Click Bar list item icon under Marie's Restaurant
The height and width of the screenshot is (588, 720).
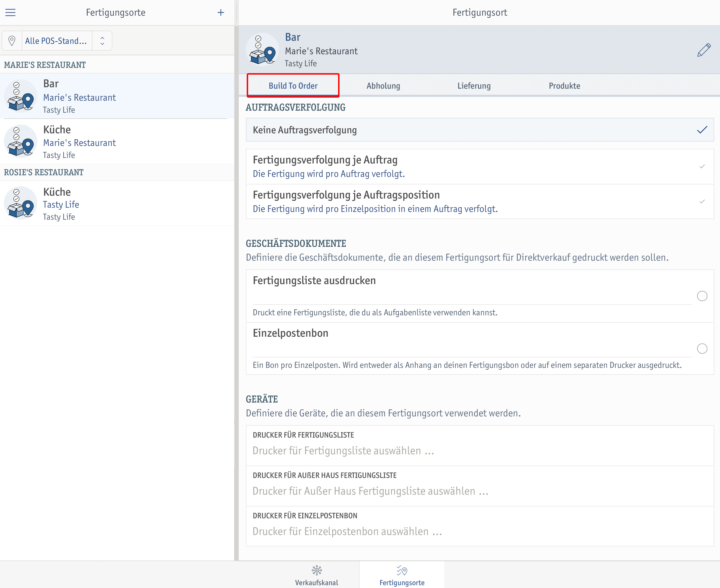click(x=21, y=96)
